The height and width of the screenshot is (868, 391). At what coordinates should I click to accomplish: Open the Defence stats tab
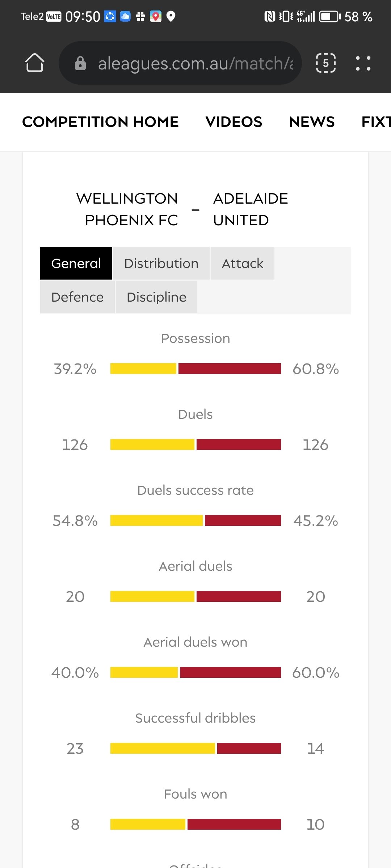[77, 297]
